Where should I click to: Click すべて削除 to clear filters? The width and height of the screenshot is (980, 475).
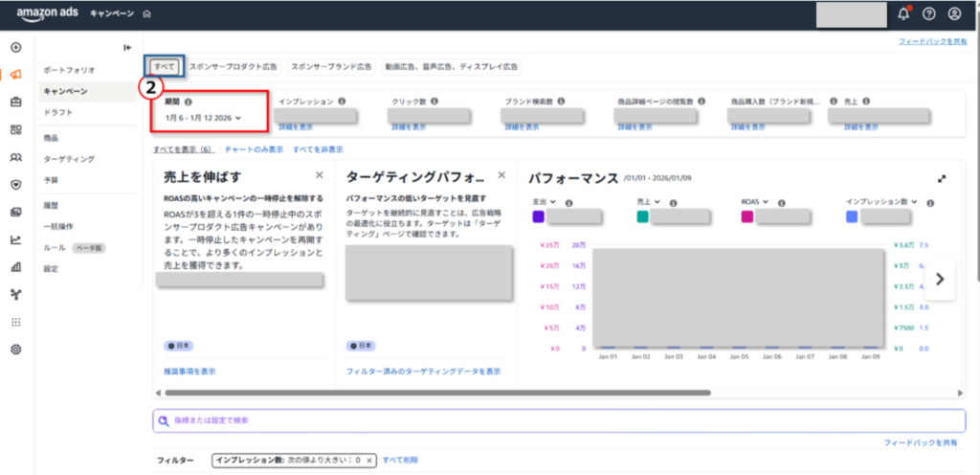pyautogui.click(x=399, y=461)
